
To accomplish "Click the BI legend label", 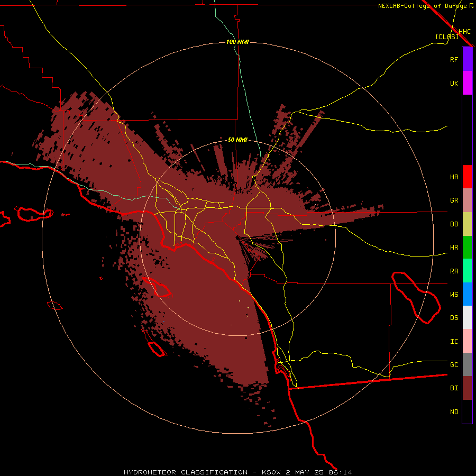I will coord(454,388).
